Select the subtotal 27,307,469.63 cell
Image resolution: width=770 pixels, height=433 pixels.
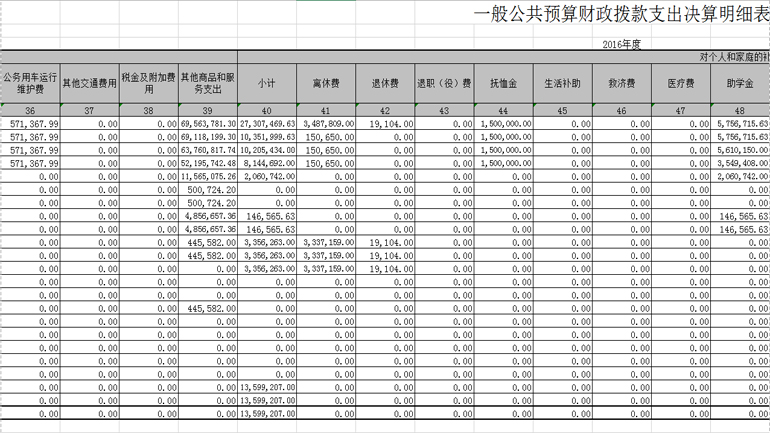267,124
